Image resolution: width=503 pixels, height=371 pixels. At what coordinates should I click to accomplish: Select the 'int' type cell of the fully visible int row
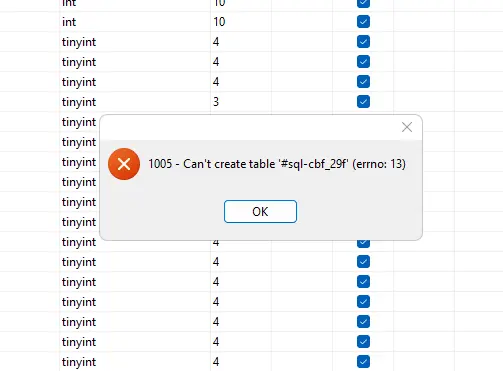click(x=135, y=22)
